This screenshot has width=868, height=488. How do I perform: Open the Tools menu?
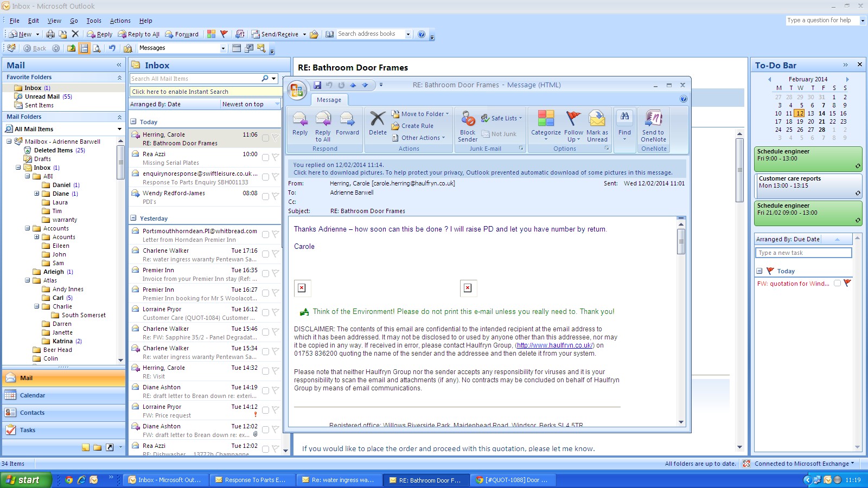tap(93, 21)
